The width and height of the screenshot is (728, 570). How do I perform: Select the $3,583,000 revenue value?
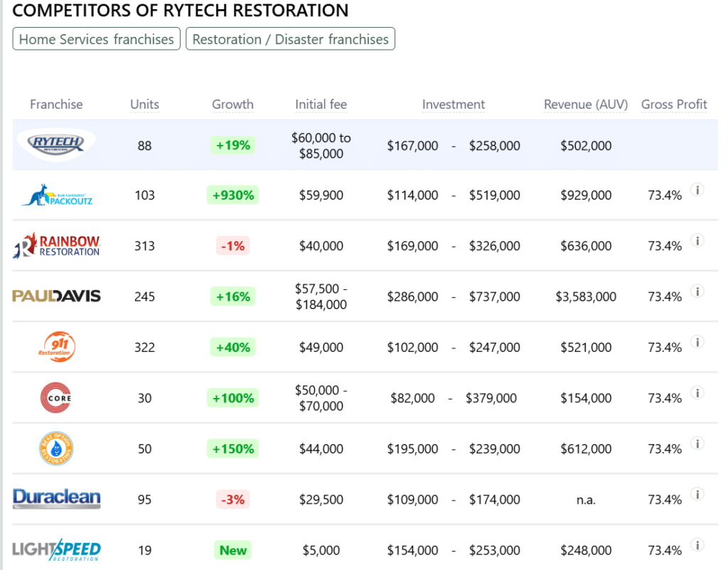click(x=586, y=296)
